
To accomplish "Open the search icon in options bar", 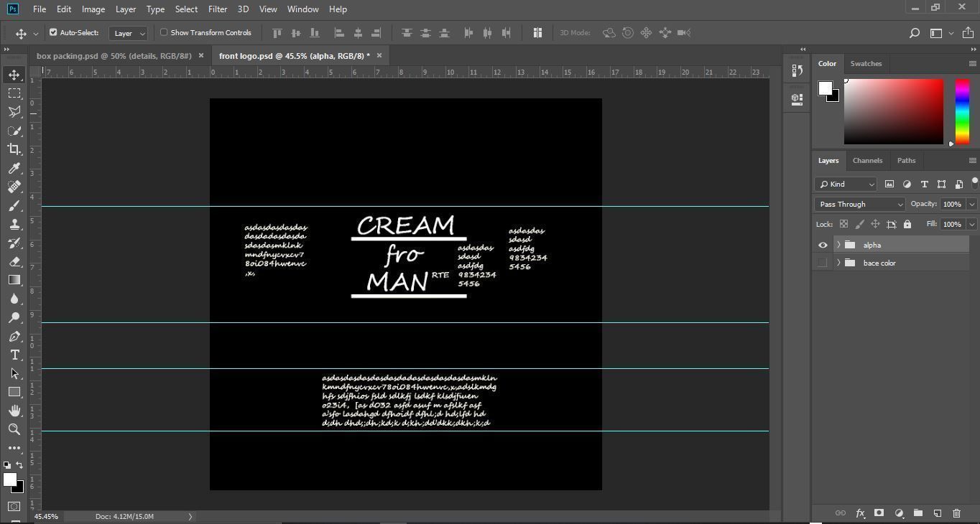I will 915,33.
